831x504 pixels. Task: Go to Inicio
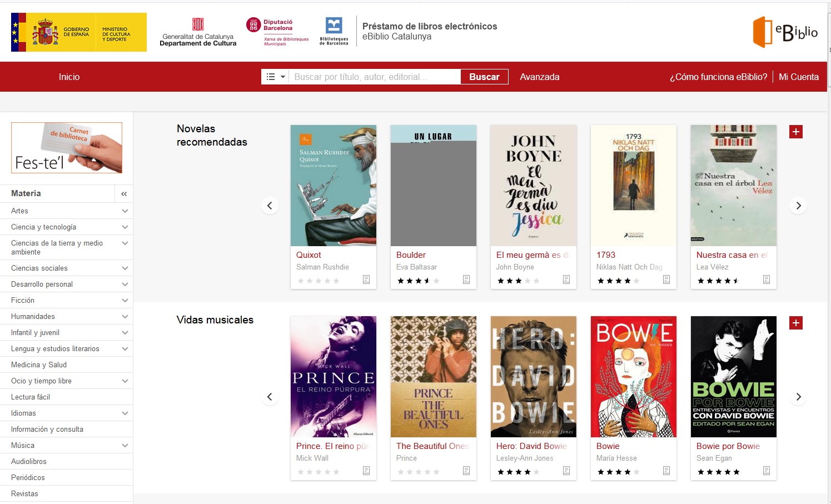pos(69,77)
